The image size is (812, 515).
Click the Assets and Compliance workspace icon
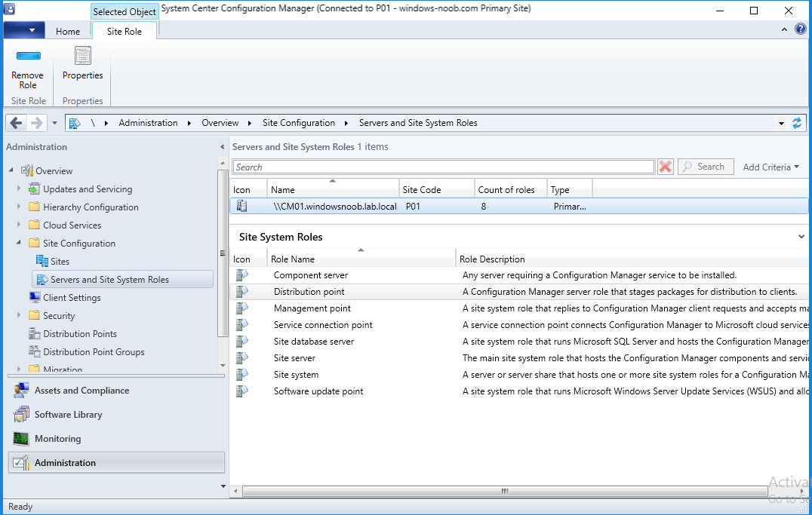(x=21, y=391)
